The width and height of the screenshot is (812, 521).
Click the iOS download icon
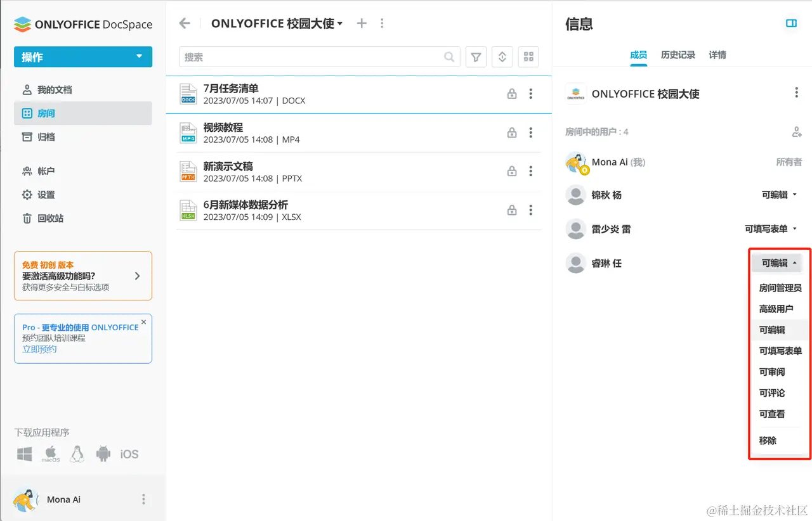[129, 454]
